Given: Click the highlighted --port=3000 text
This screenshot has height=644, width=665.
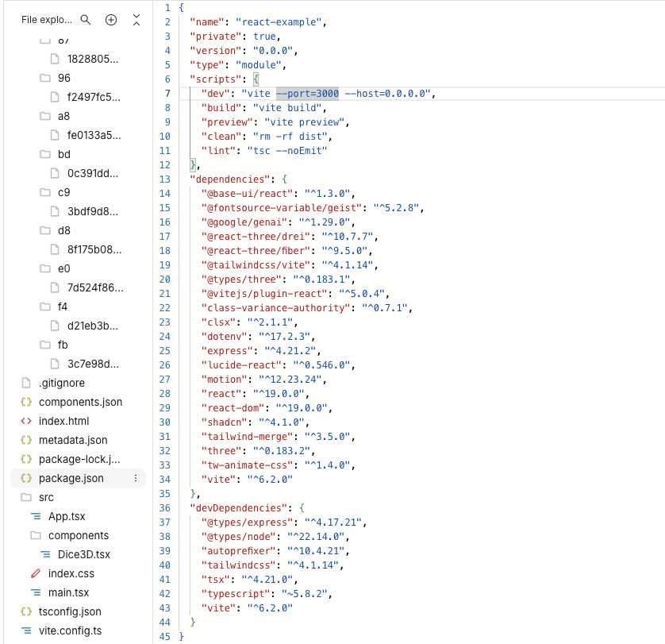Looking at the screenshot, I should coord(307,94).
